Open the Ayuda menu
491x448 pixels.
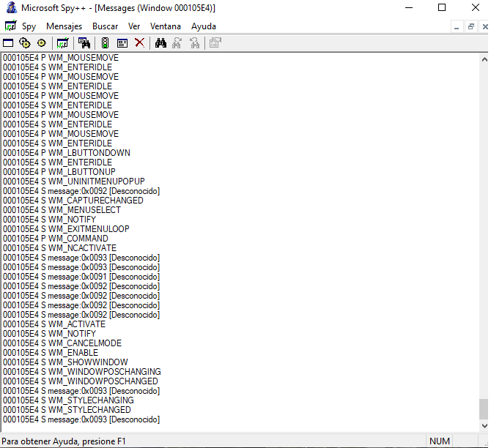tap(204, 26)
